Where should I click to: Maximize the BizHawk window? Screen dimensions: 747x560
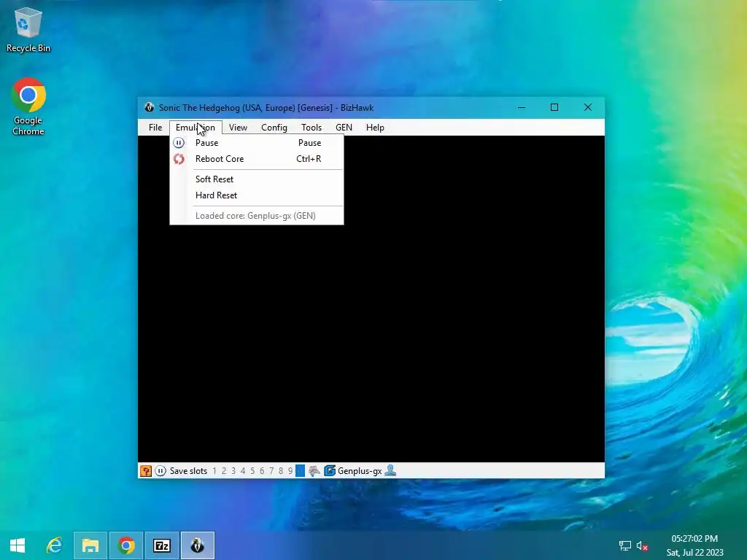(x=554, y=108)
